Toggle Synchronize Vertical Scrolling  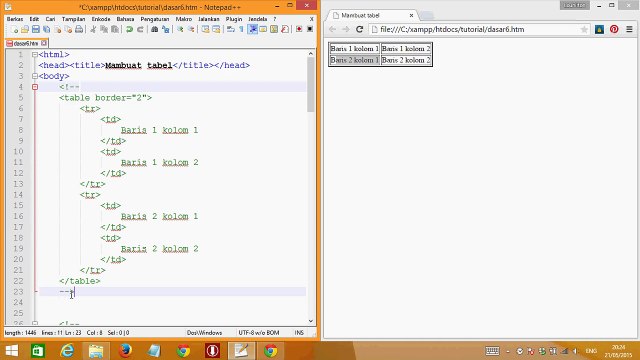205,29
